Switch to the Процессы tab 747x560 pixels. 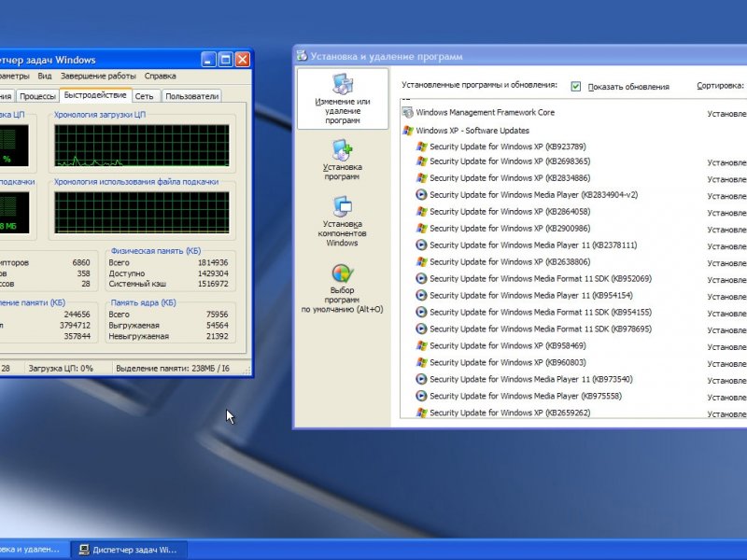pyautogui.click(x=37, y=96)
